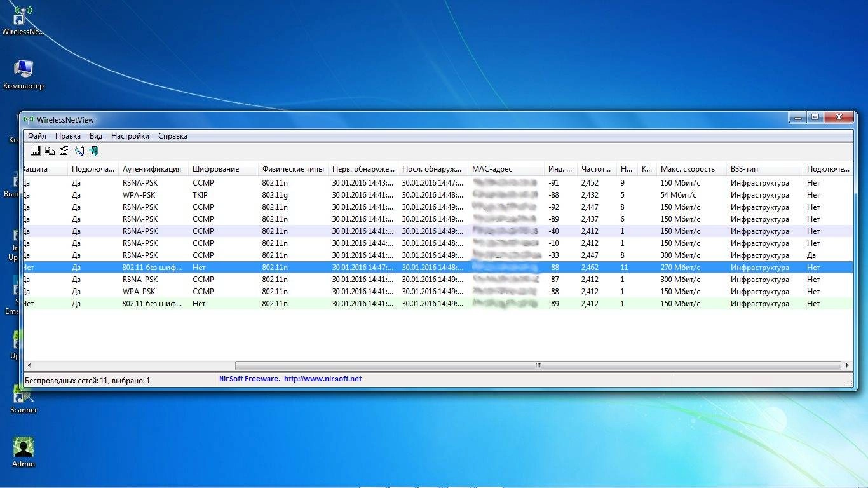This screenshot has width=868, height=488.
Task: Select the 270 Мбит/с speed cell
Action: point(681,268)
